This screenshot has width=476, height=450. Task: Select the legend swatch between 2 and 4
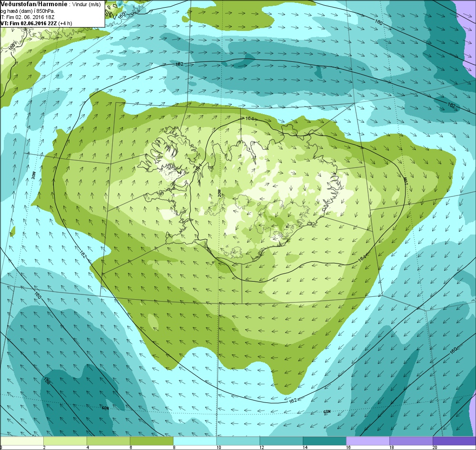(x=65, y=440)
